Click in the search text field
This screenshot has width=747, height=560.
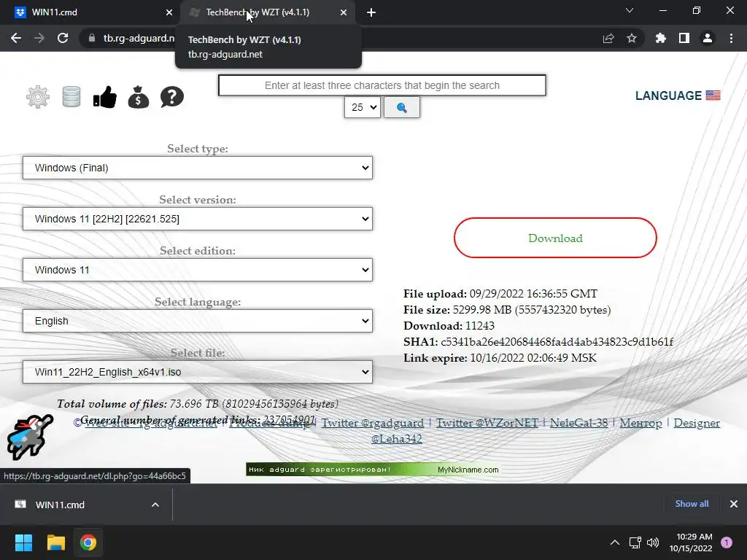pos(382,85)
